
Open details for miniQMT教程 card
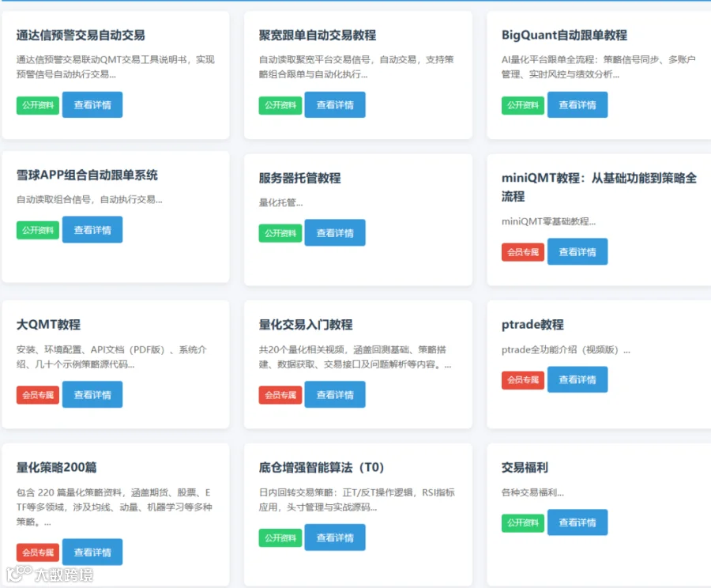pos(577,252)
